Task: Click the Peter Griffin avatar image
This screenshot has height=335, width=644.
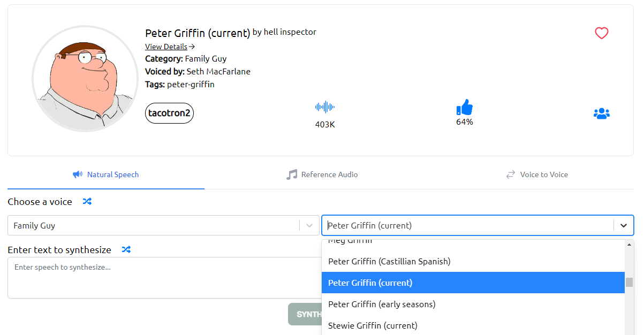Action: point(85,79)
